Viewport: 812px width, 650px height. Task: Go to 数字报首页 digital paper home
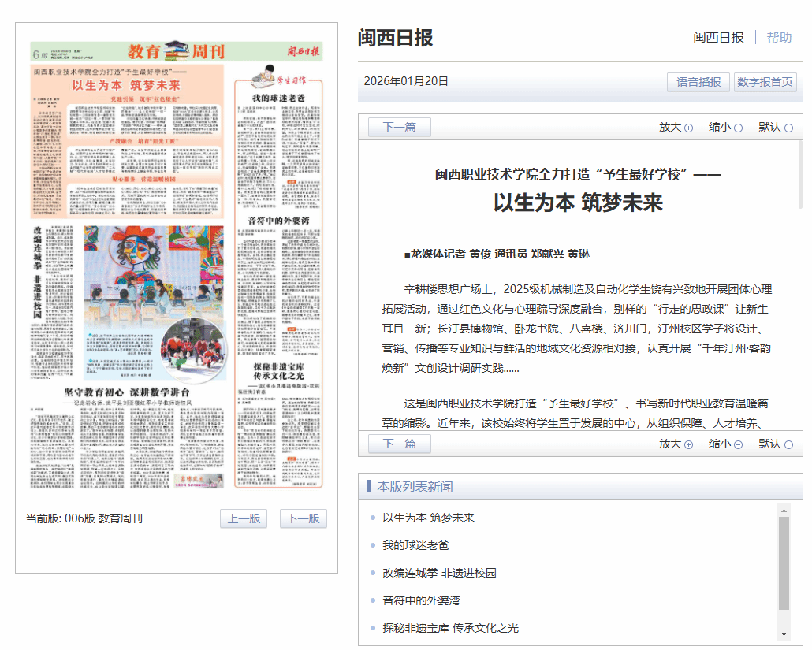coord(765,82)
